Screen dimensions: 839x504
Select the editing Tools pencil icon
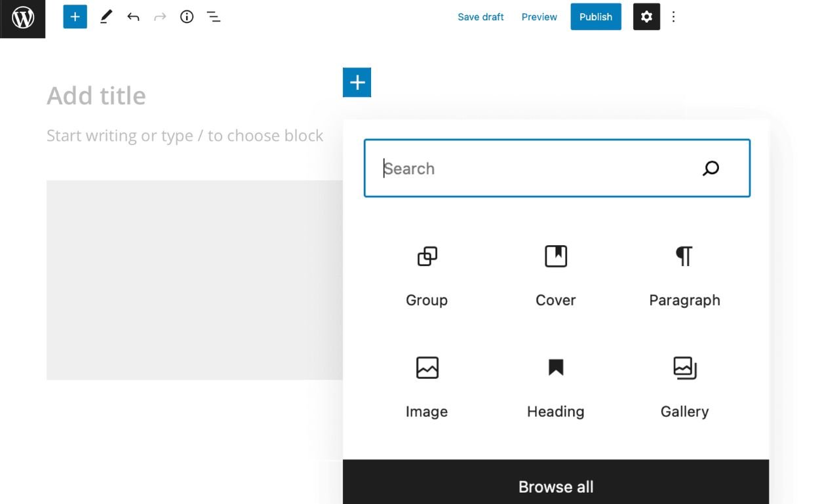[x=106, y=16]
